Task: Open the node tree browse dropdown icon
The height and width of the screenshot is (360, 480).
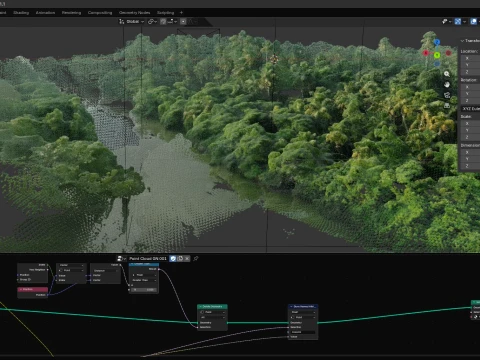Action: (121, 258)
